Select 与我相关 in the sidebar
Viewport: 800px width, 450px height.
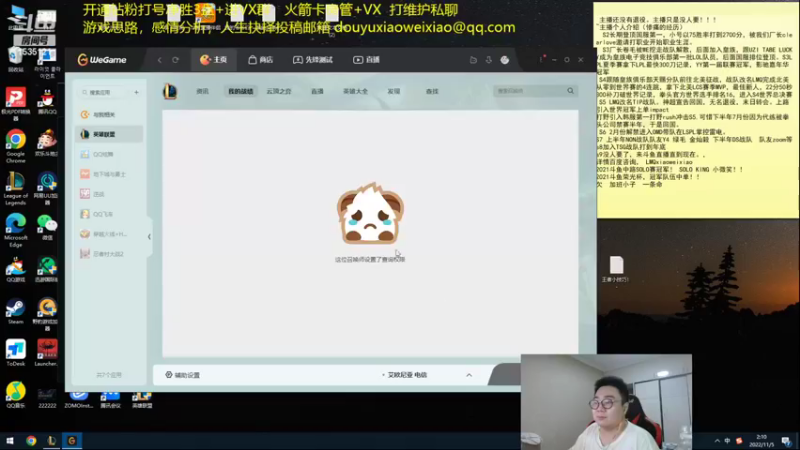tap(108, 114)
